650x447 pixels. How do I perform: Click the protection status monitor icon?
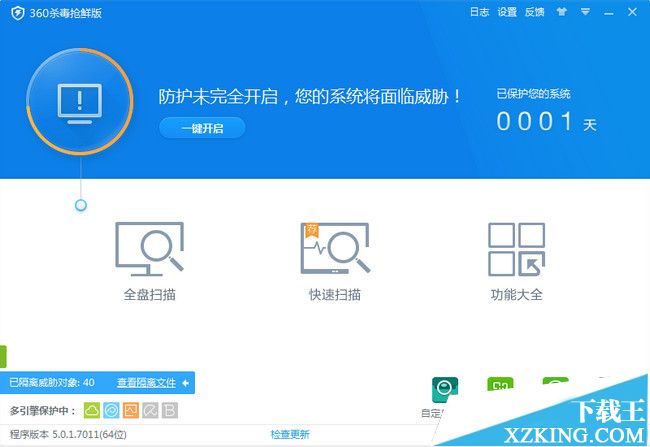click(x=80, y=100)
